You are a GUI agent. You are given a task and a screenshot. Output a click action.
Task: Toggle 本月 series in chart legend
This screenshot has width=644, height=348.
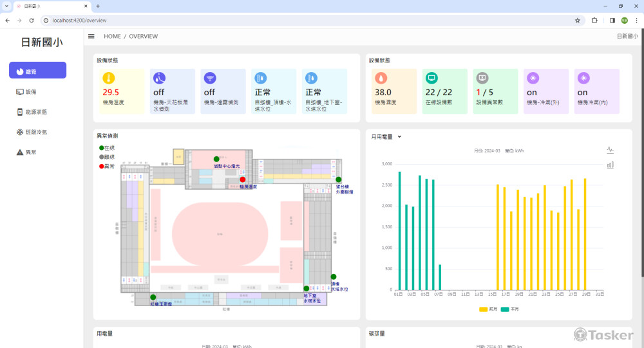tap(509, 309)
